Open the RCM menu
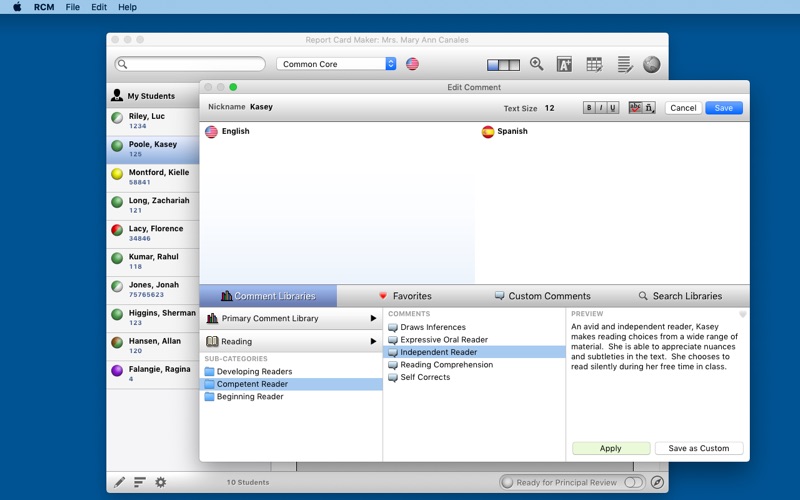This screenshot has width=800, height=500. click(x=44, y=7)
